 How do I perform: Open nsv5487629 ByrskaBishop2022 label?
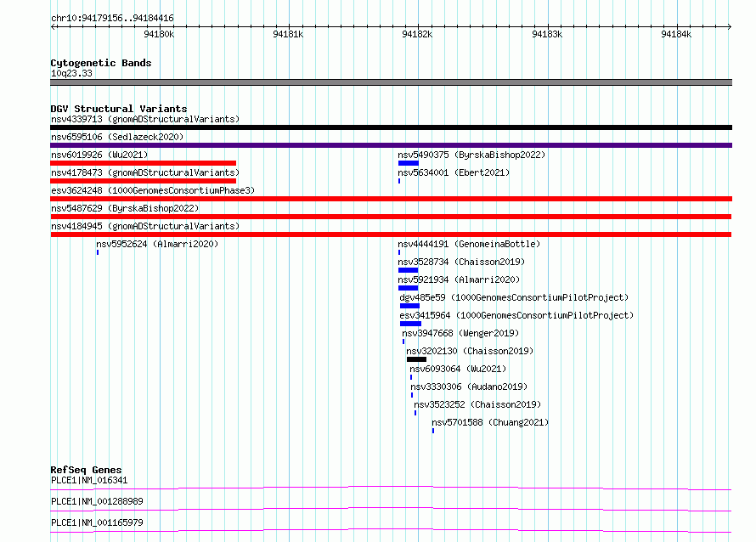click(x=125, y=208)
